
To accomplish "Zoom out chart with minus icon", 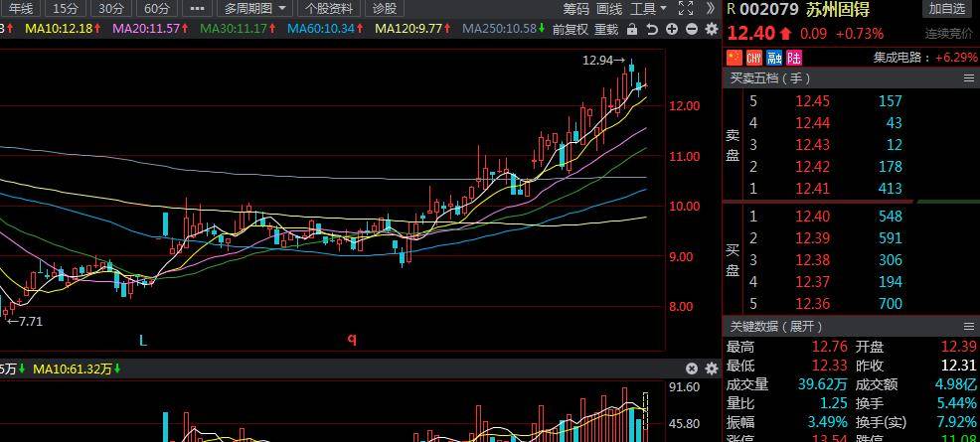I will (x=691, y=29).
